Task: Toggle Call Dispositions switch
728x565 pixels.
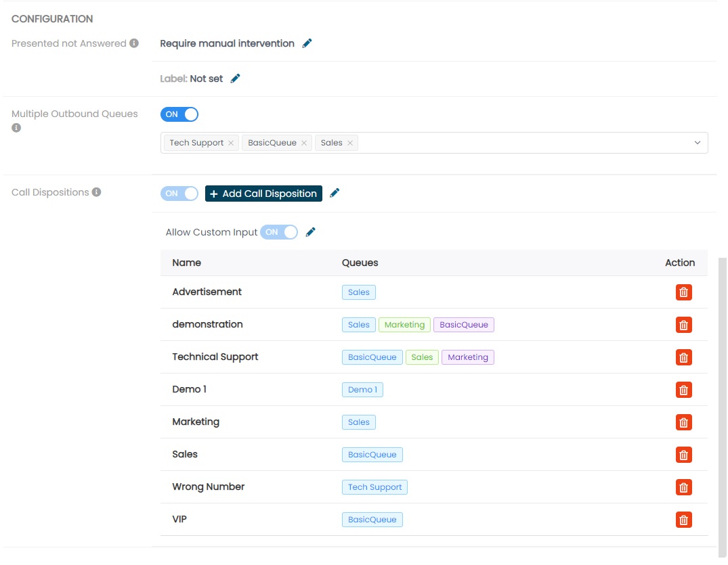Action: point(179,194)
